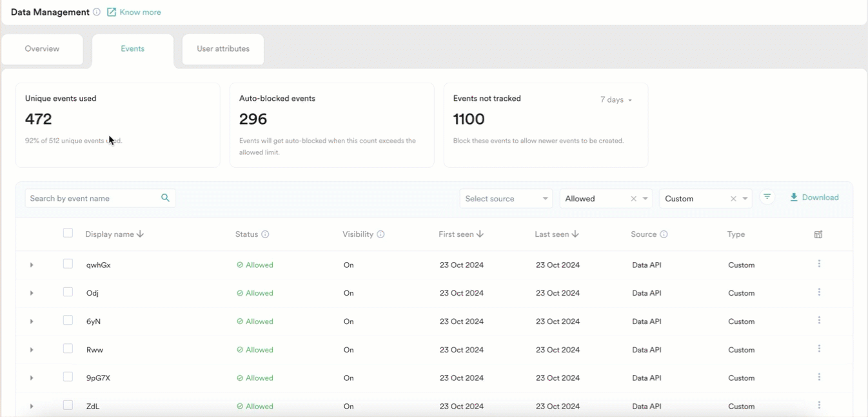The image size is (868, 417).
Task: Click the First seen column header
Action: (456, 234)
